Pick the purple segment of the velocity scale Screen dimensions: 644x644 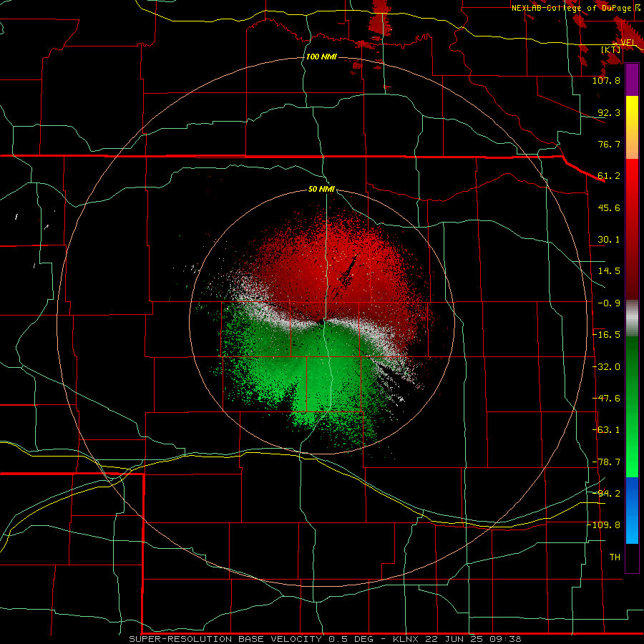click(x=632, y=79)
